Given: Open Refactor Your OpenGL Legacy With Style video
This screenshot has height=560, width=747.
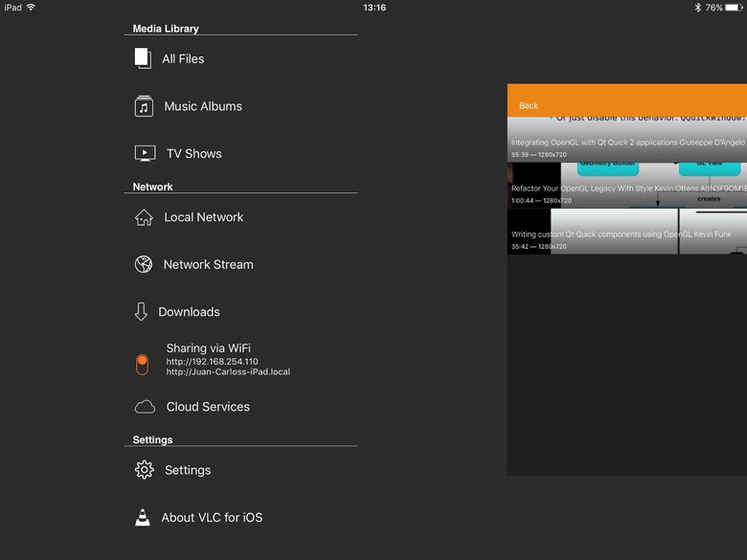Looking at the screenshot, I should (x=627, y=186).
